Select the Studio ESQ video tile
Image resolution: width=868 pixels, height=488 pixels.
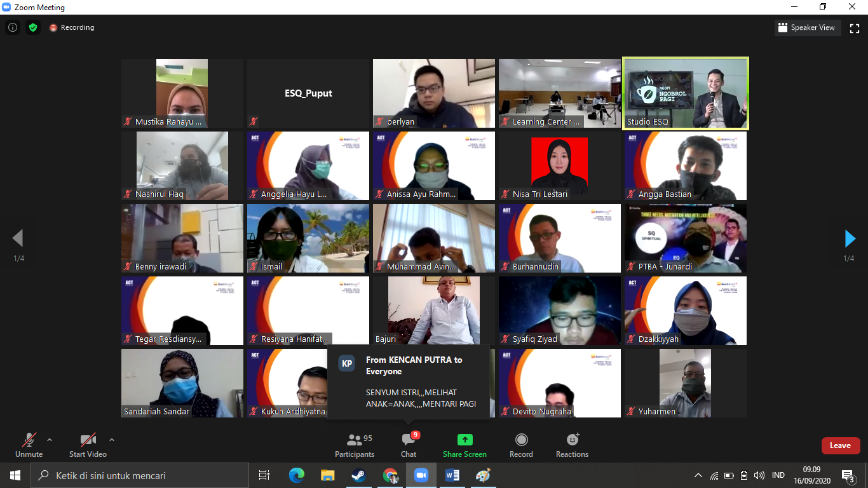click(686, 93)
